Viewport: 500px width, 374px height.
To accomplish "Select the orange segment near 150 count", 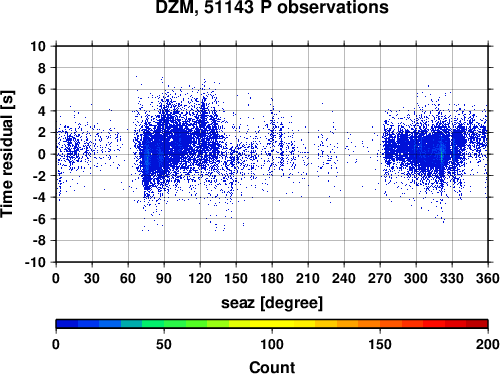I will coord(380,324).
